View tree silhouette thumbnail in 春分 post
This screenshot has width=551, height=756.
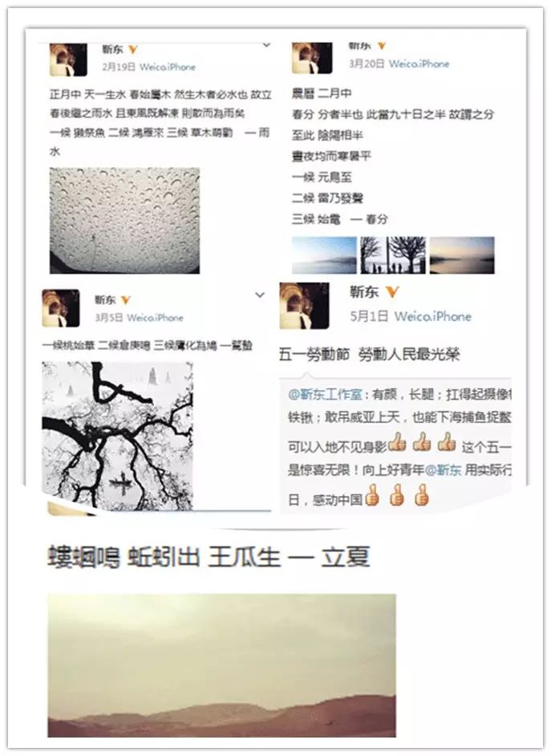tap(393, 255)
